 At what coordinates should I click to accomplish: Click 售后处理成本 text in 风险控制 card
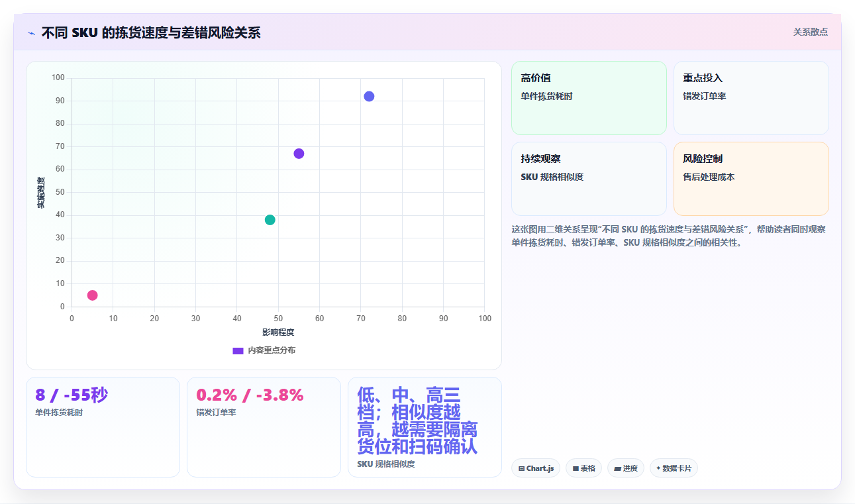click(x=709, y=177)
